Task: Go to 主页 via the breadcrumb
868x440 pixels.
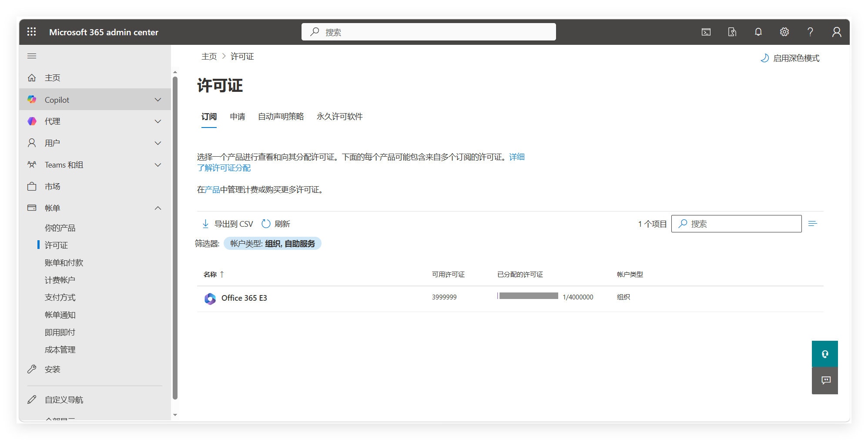Action: 209,57
